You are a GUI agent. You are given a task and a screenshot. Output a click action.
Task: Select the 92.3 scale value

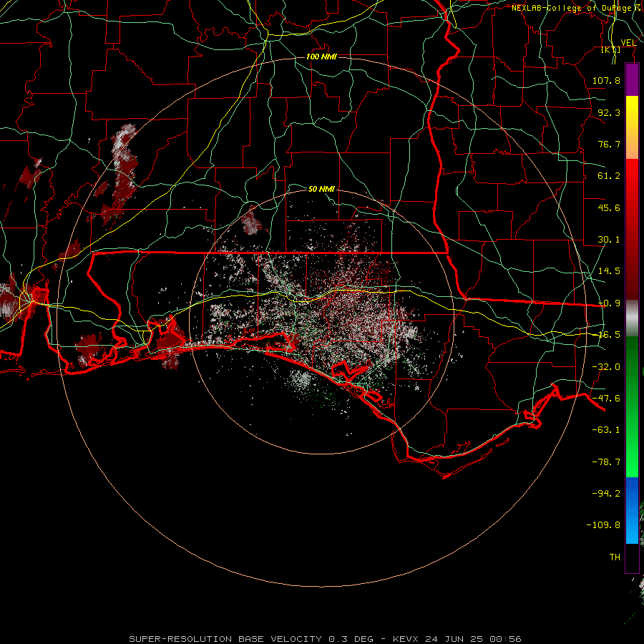(x=609, y=112)
